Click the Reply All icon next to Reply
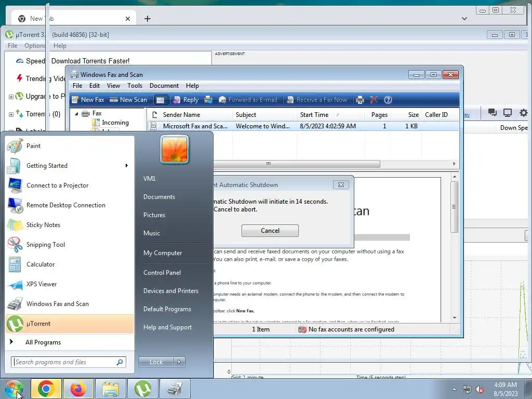 [x=208, y=100]
